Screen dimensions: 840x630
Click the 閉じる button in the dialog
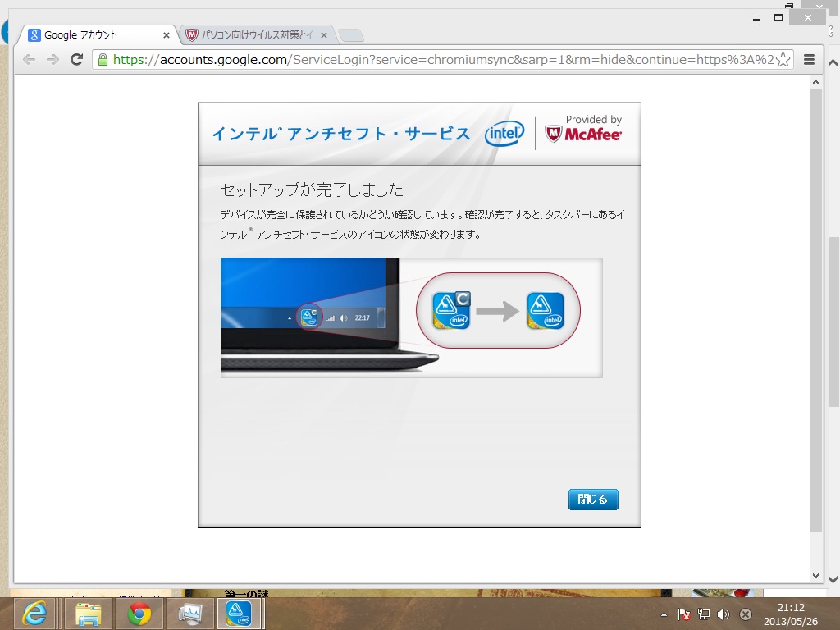[x=593, y=500]
